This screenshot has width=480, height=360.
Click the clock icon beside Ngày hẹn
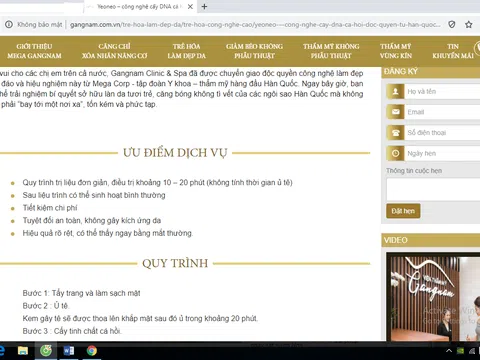pyautogui.click(x=395, y=153)
